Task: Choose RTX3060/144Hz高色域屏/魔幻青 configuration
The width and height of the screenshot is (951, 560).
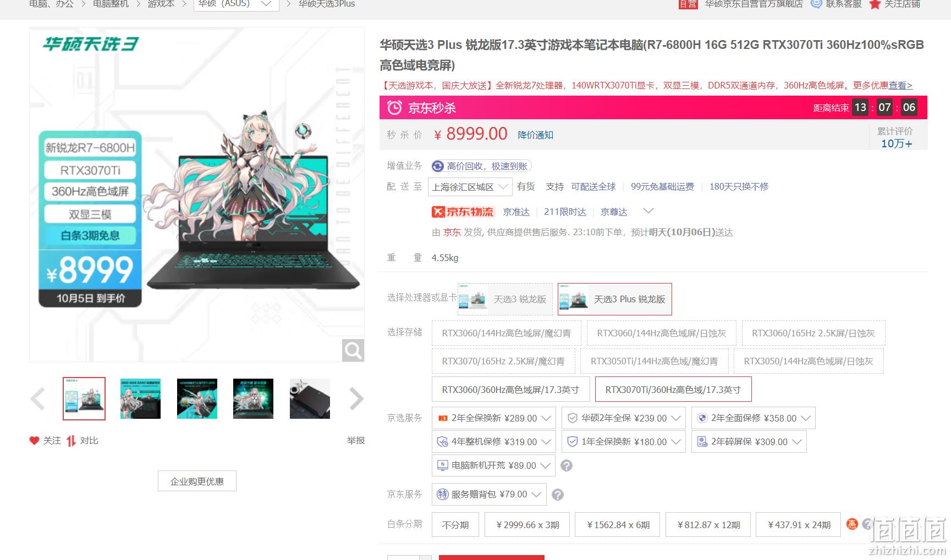Action: click(x=507, y=333)
